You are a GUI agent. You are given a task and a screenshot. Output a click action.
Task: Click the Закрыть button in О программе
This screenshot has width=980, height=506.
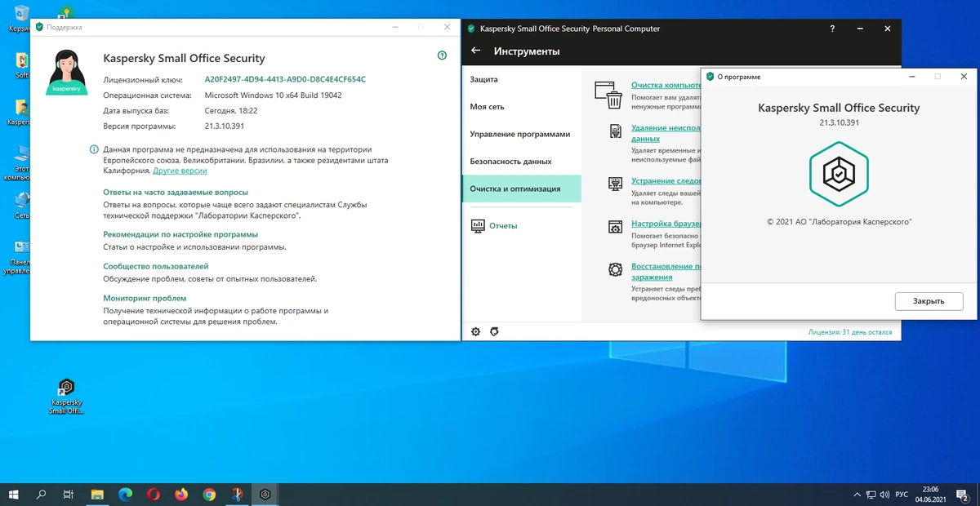[x=929, y=301]
